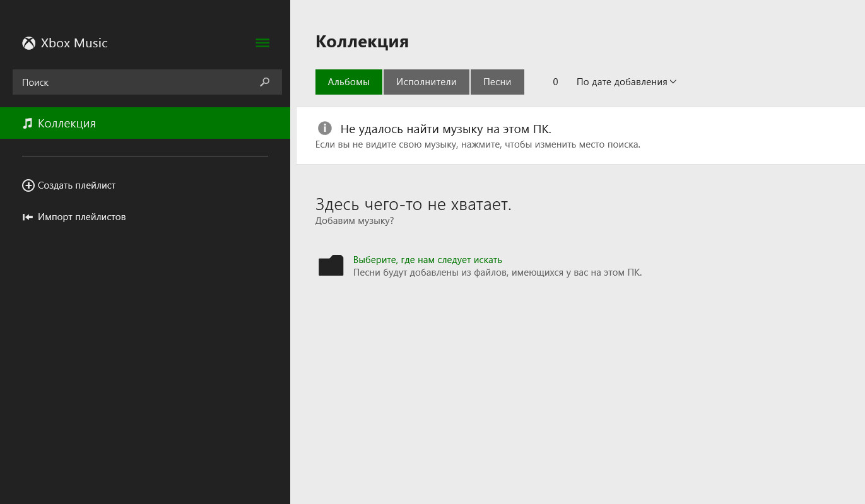Click the music note icon in sidebar
865x504 pixels.
point(27,124)
